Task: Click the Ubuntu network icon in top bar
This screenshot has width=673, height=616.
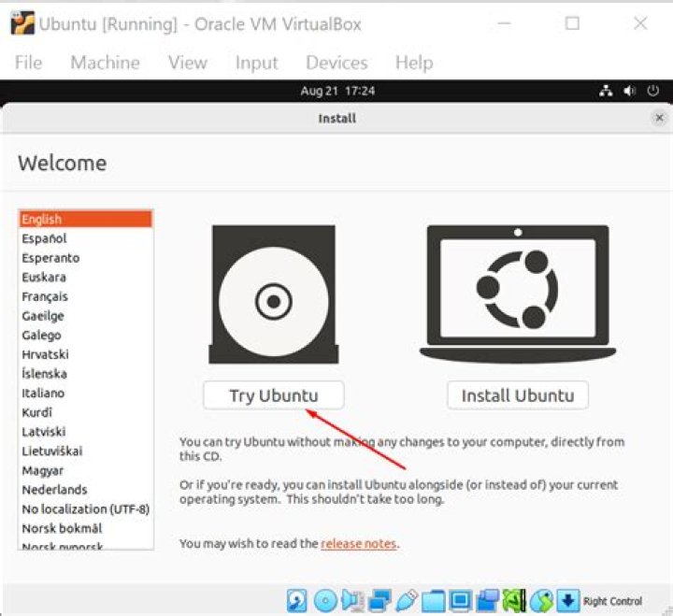Action: [606, 91]
